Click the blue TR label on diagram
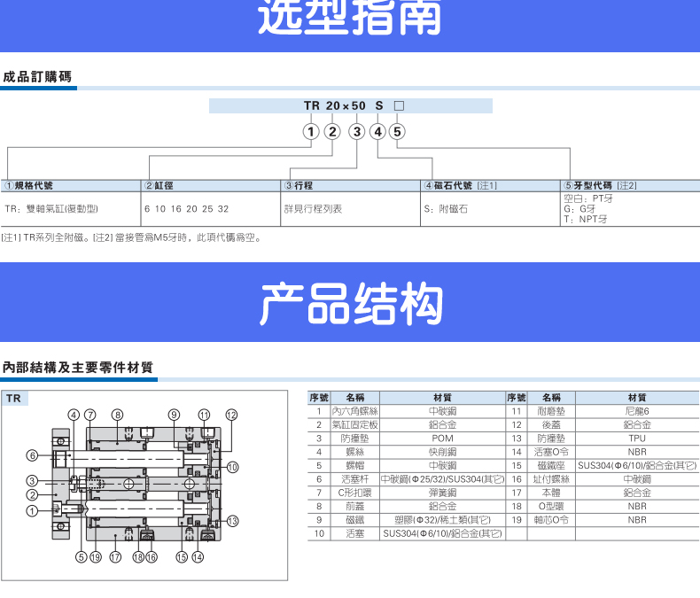The width and height of the screenshot is (700, 598). (15, 399)
